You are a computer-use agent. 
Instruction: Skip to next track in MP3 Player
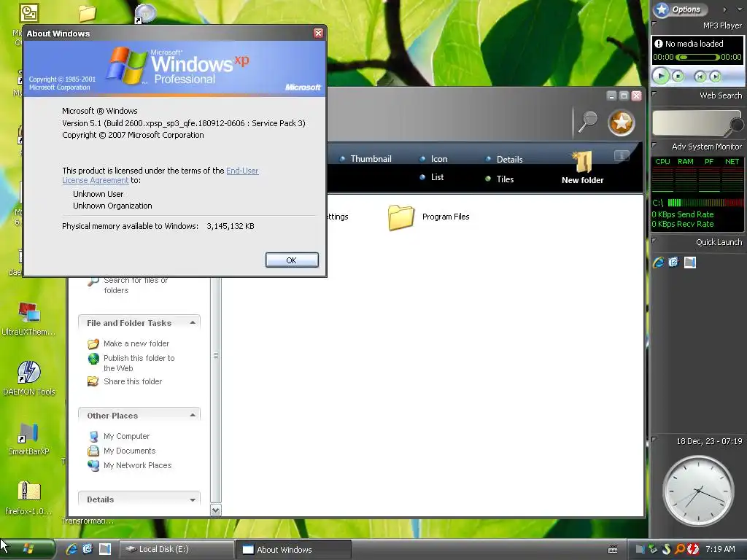pos(715,76)
